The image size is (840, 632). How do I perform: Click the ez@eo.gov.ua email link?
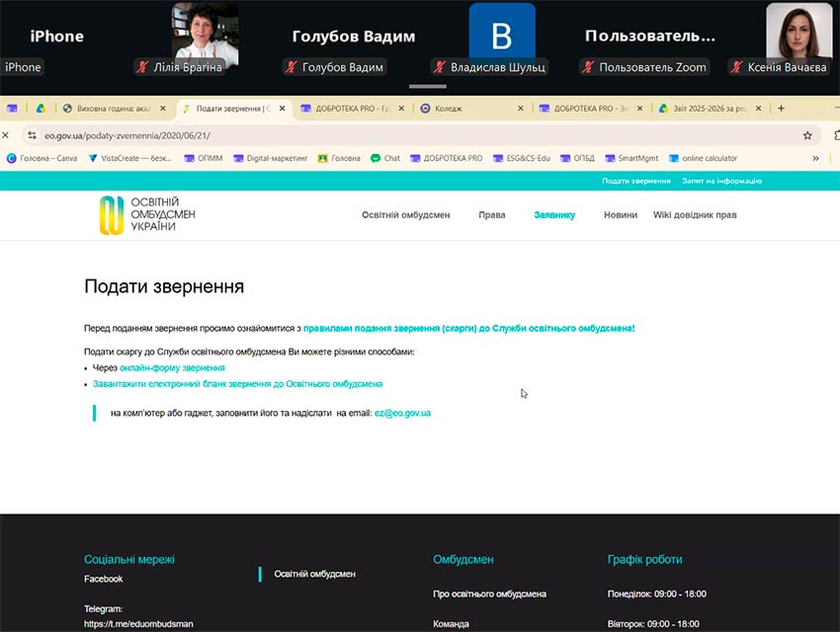(x=402, y=413)
